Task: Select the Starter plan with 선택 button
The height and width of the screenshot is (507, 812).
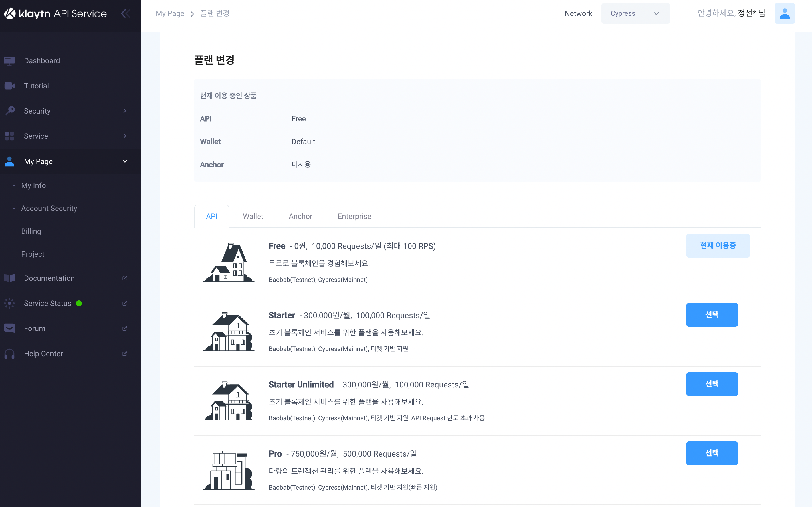Action: pyautogui.click(x=712, y=314)
